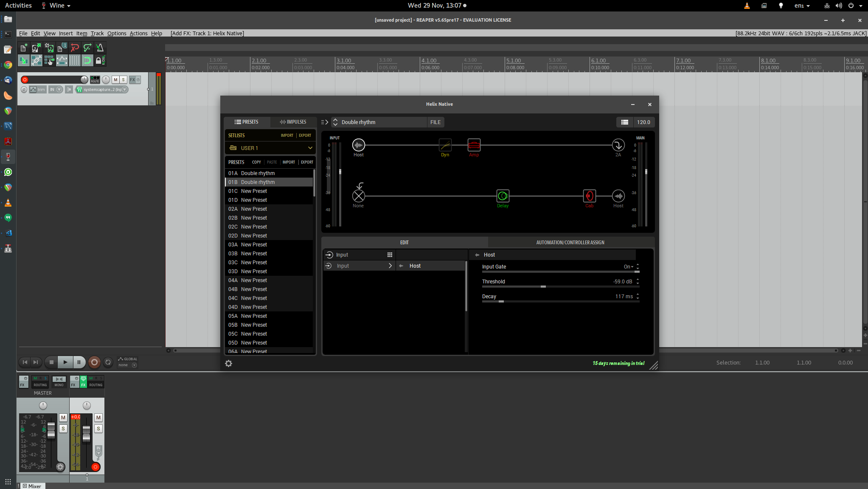Screen dimensions: 868x489
Task: Click the Save Project toolbar icon
Action: click(49, 48)
